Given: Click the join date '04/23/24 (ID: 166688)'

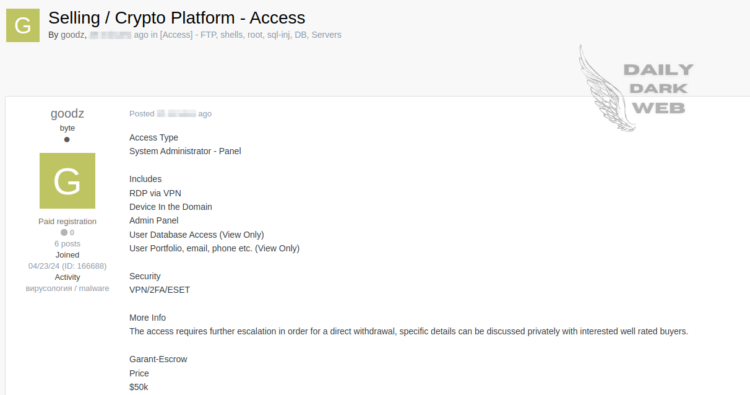Looking at the screenshot, I should click(x=67, y=266).
